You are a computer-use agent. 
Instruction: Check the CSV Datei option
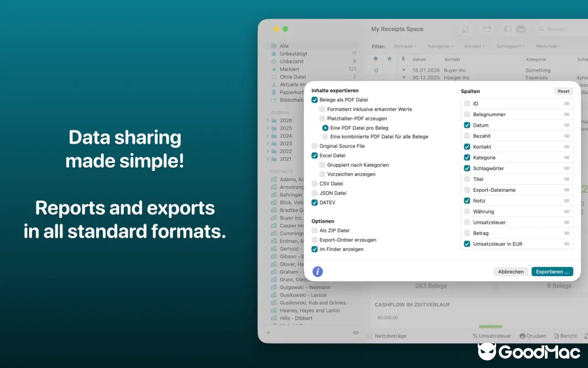(315, 184)
